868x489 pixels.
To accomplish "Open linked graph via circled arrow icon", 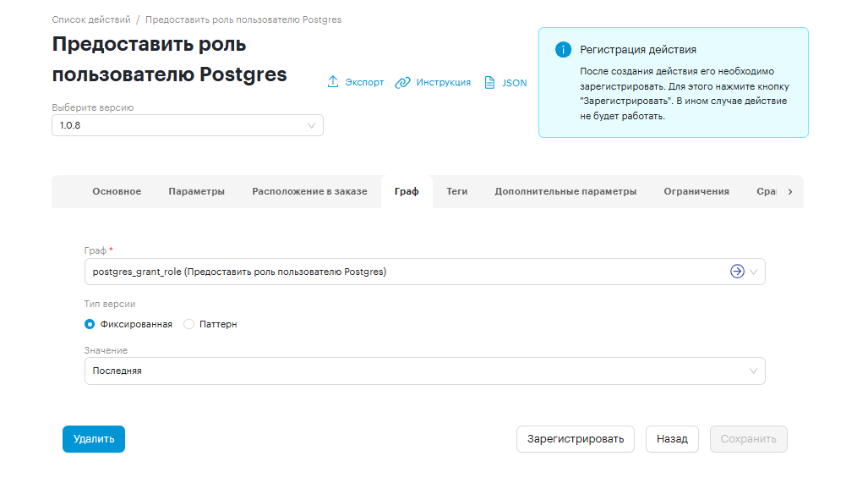I will [x=737, y=272].
